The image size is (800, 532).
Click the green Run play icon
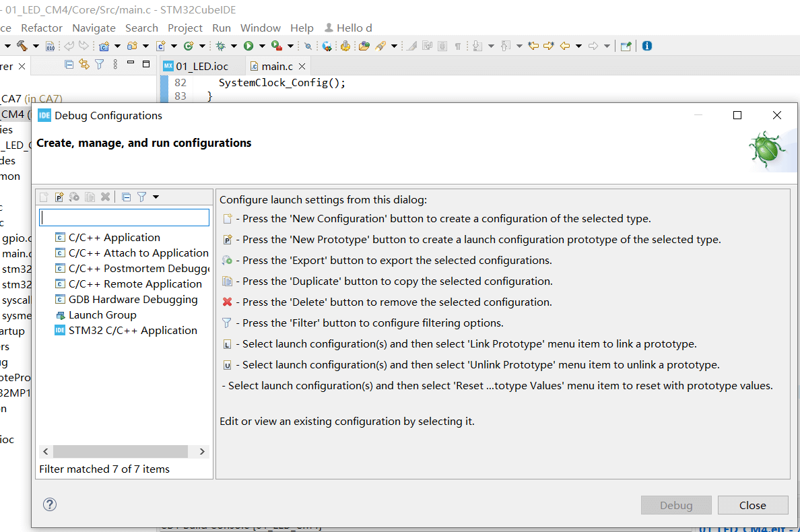[x=248, y=46]
